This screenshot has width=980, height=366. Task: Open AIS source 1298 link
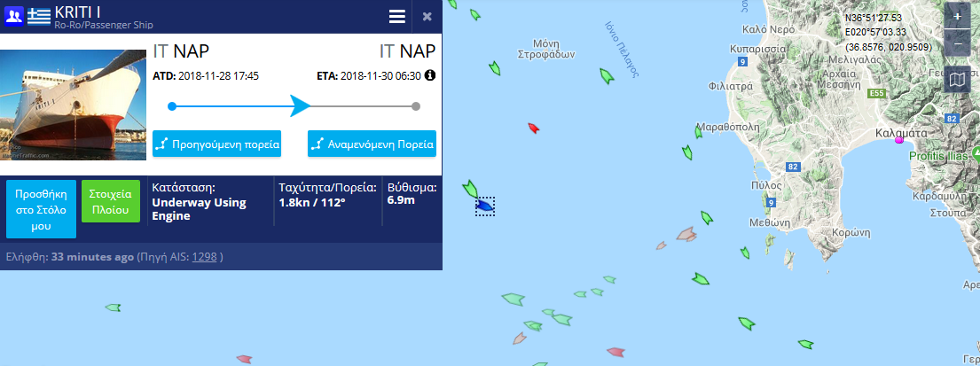(204, 257)
